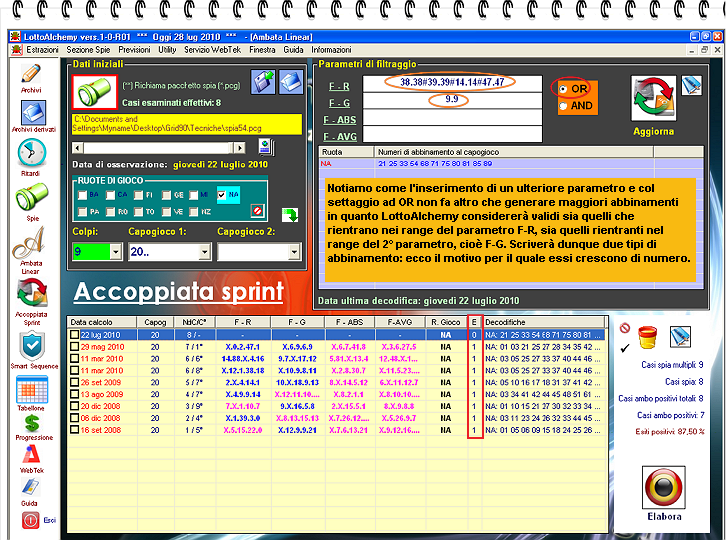
Task: Tick checkbox of the 22 lug 2010 row
Action: click(x=75, y=334)
